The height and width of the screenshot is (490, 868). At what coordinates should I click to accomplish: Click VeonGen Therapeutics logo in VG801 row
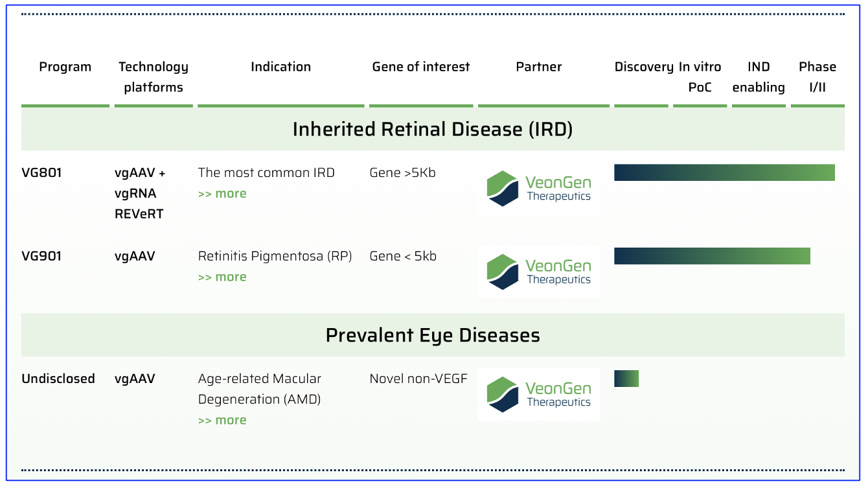[538, 188]
